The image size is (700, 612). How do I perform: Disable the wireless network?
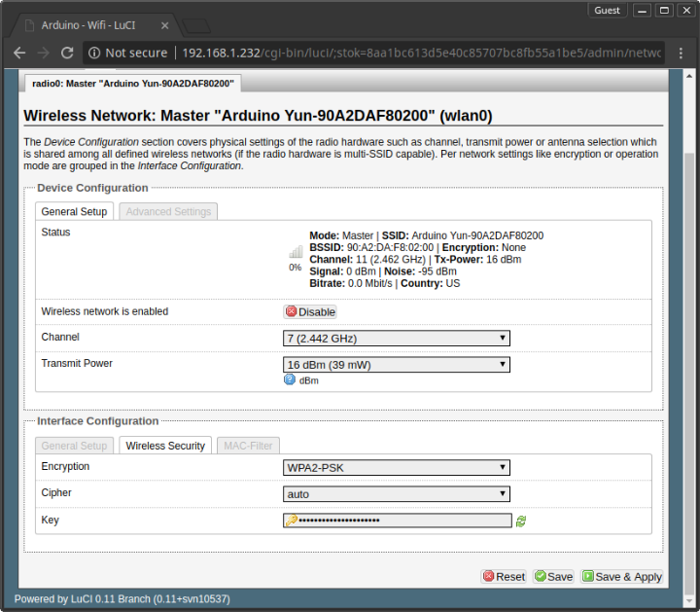[310, 311]
